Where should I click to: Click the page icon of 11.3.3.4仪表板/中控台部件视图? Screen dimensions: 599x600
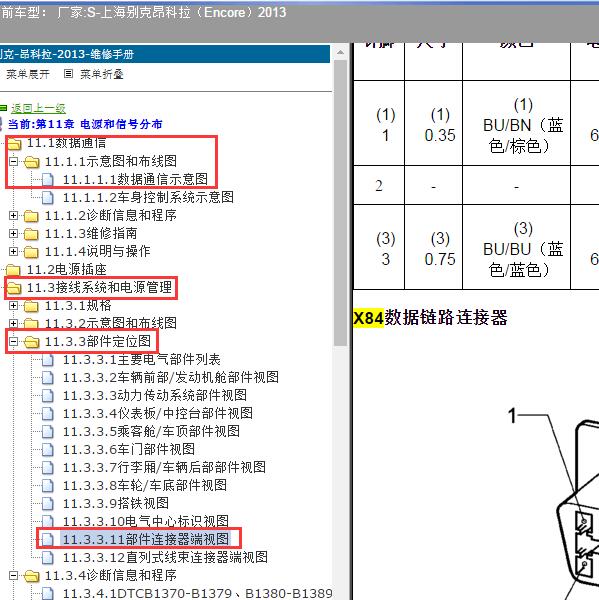(48, 414)
